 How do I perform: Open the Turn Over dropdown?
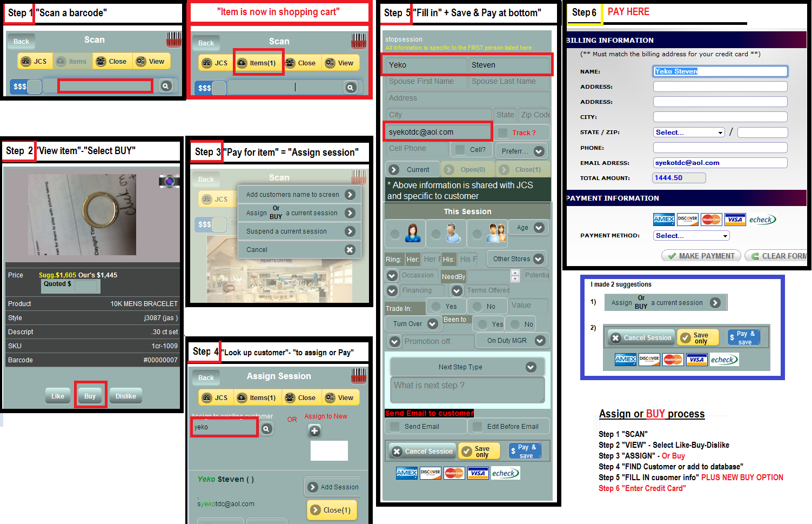coord(413,324)
